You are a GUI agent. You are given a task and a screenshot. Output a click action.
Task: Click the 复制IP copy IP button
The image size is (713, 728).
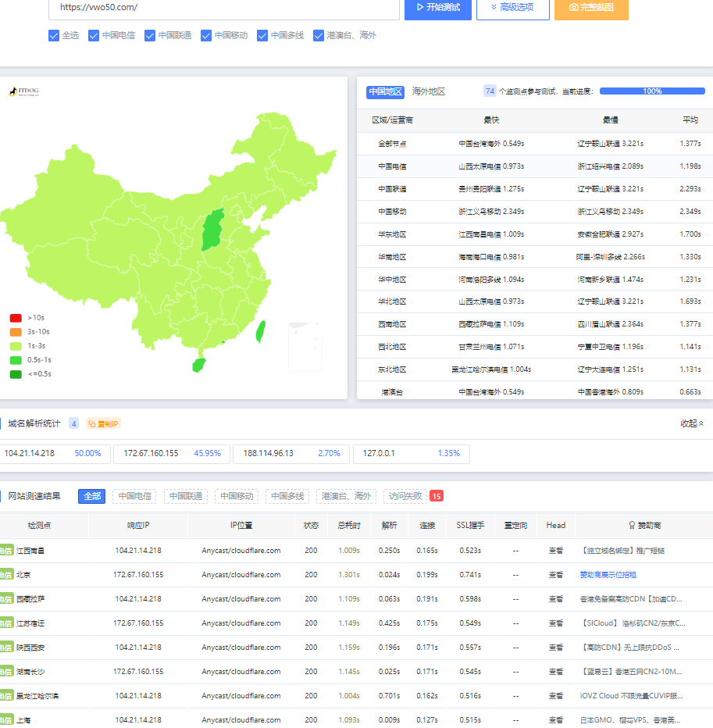point(103,424)
